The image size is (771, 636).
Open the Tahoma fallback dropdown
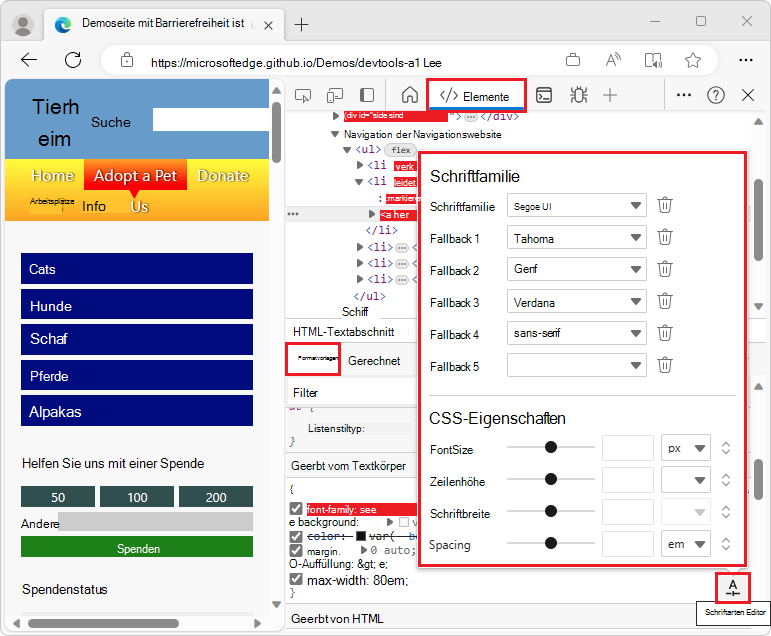pyautogui.click(x=577, y=238)
